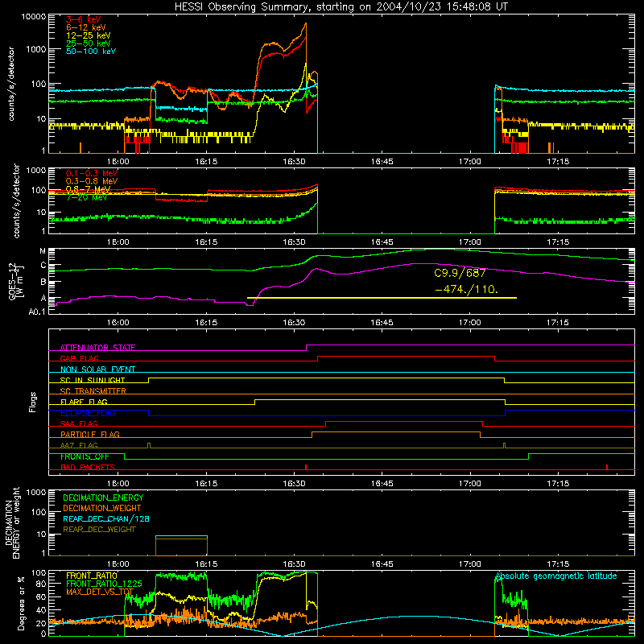Pick the cyan 50-100 keV legend label

[x=91, y=52]
